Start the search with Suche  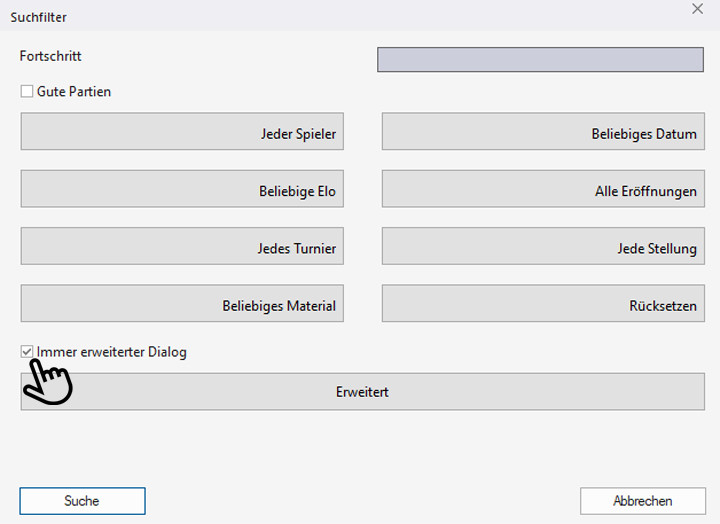pos(82,501)
